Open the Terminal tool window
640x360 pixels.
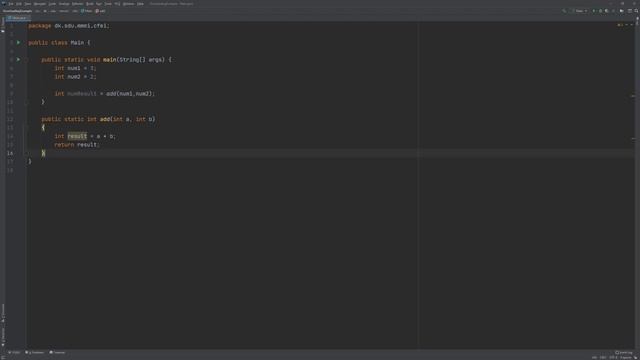point(57,352)
